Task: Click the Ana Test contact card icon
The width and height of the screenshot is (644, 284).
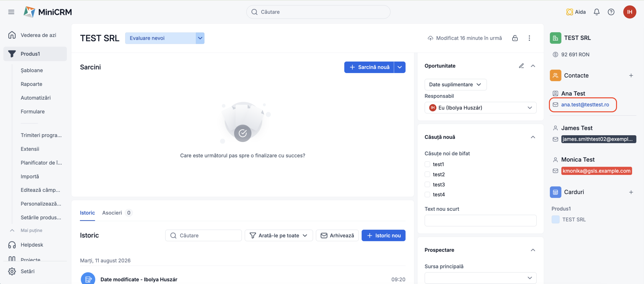Action: point(555,94)
